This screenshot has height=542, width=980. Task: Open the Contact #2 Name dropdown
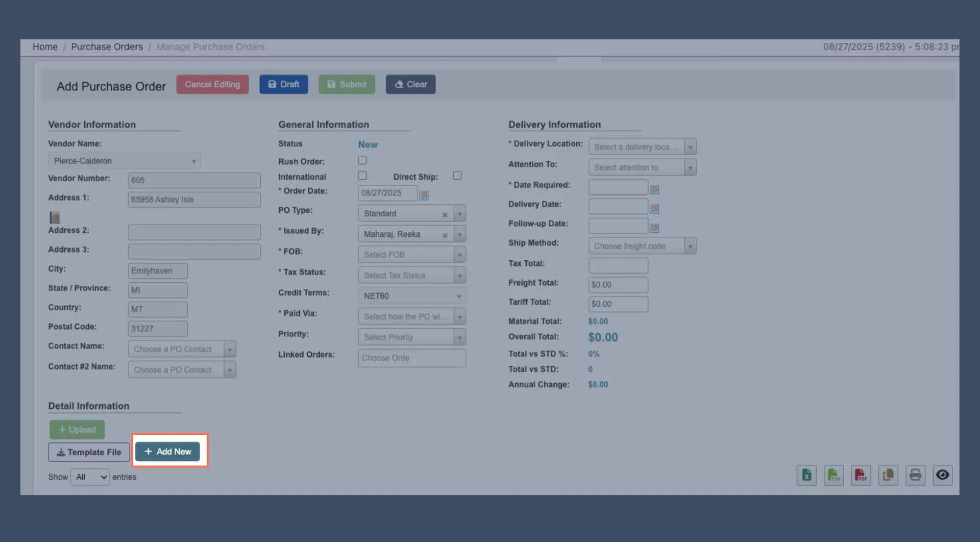(182, 369)
